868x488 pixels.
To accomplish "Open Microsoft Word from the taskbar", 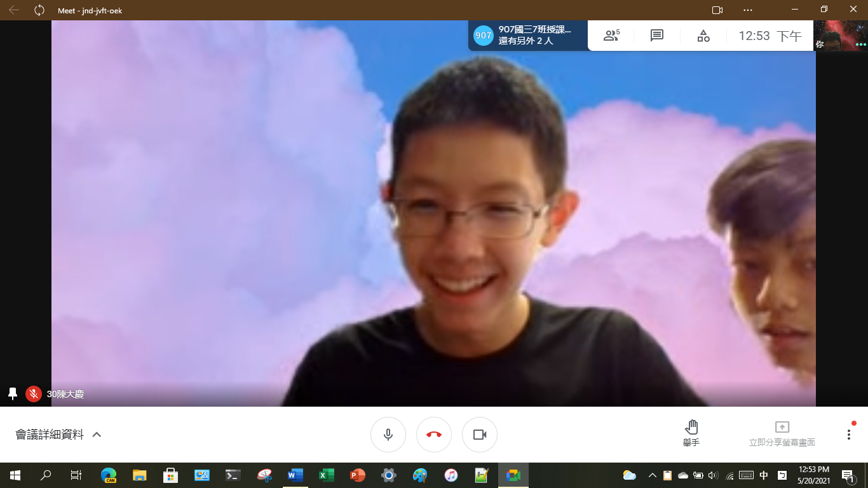I will click(295, 475).
